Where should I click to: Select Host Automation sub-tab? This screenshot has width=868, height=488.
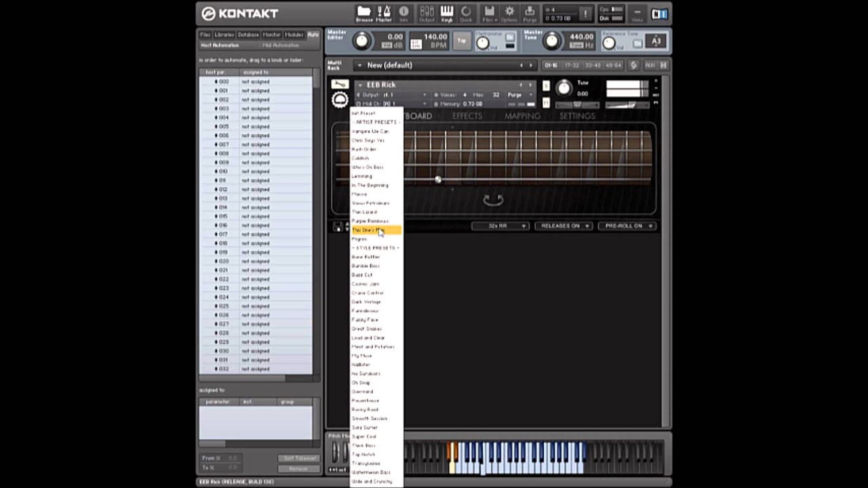click(x=220, y=45)
